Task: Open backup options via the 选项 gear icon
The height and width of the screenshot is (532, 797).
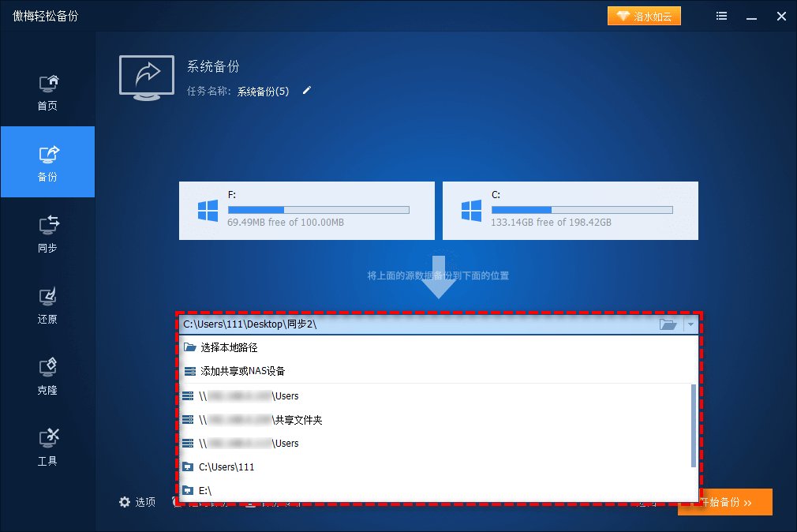Action: 125,501
